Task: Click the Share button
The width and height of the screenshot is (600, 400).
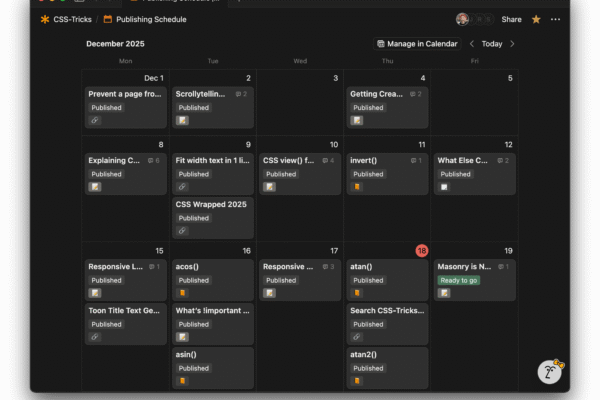Action: [511, 19]
